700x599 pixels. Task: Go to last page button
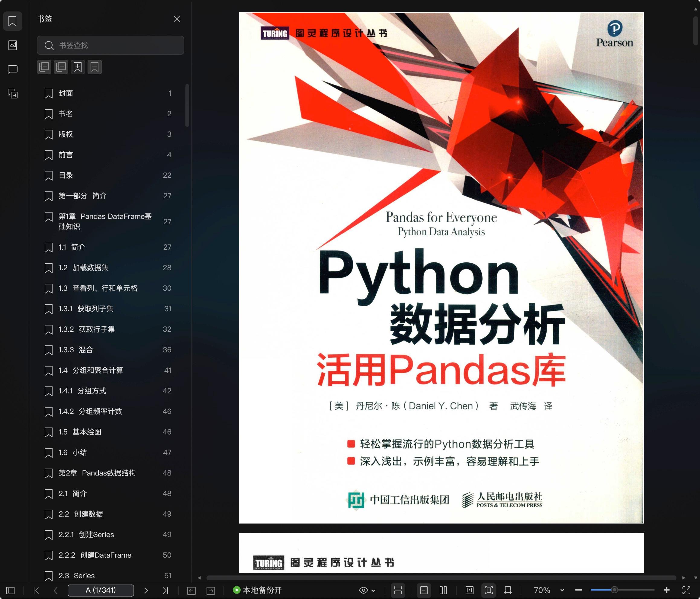point(165,590)
